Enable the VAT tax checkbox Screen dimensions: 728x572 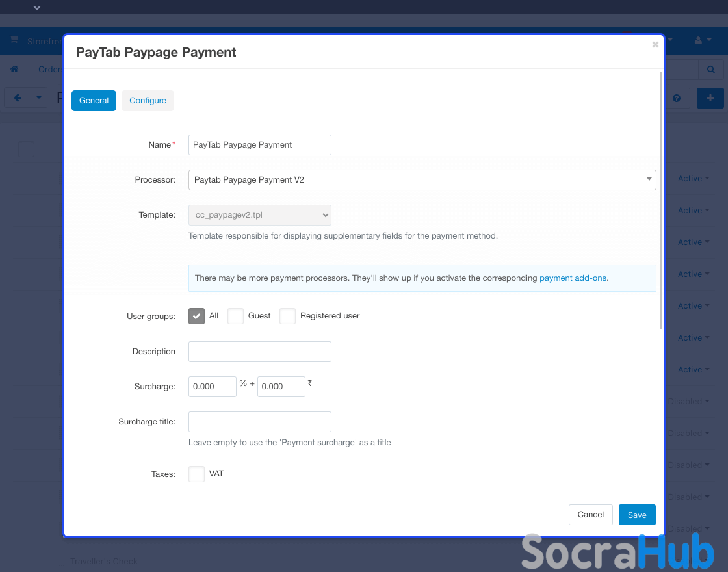point(196,474)
